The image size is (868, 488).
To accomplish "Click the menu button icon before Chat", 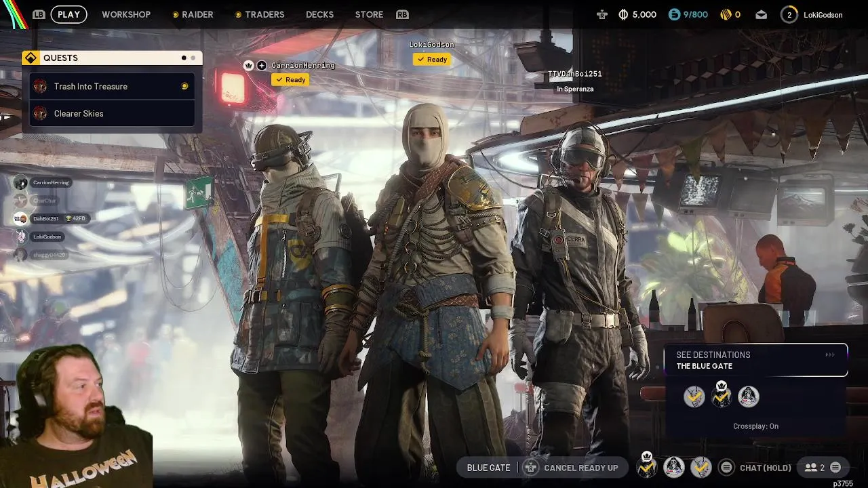I will pyautogui.click(x=726, y=468).
